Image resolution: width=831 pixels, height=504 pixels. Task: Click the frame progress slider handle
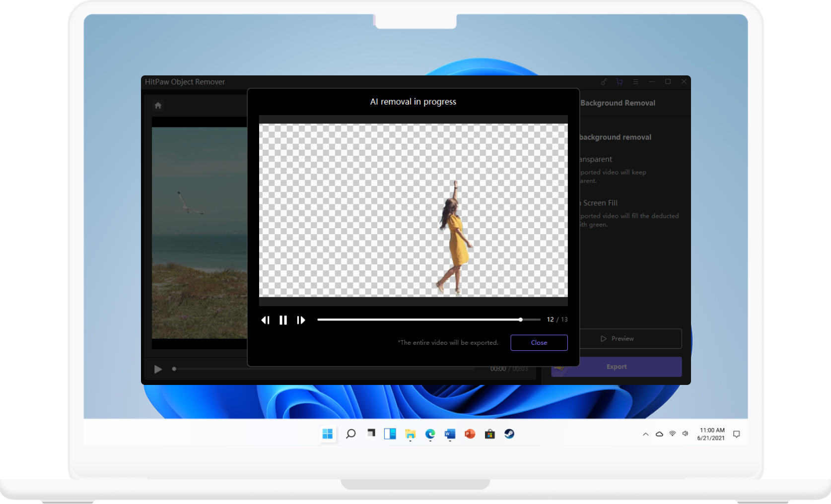coord(520,319)
